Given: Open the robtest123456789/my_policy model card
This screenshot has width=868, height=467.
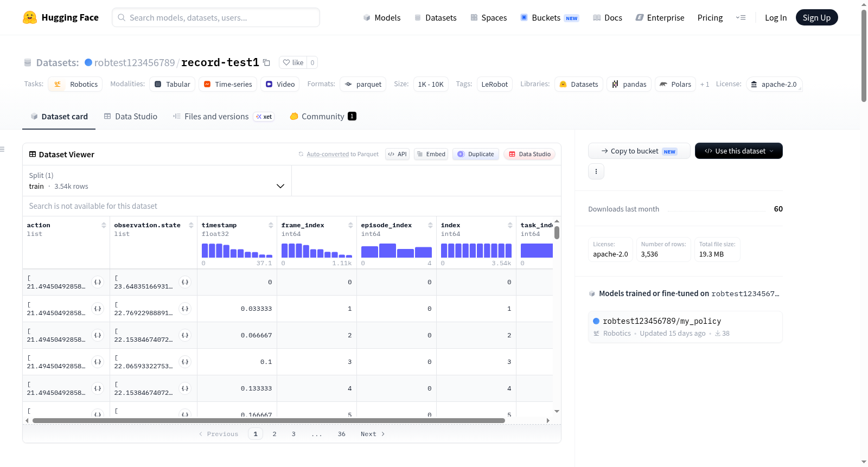Looking at the screenshot, I should click(685, 327).
